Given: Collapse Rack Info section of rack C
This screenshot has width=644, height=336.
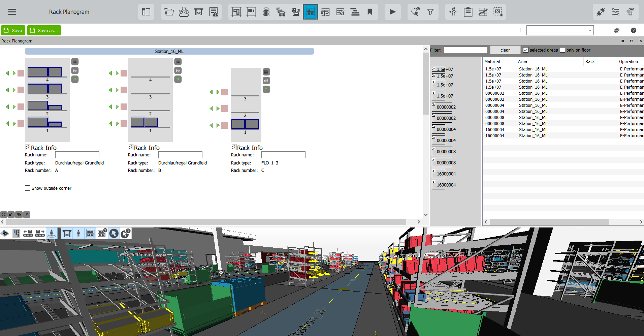Looking at the screenshot, I should point(234,147).
